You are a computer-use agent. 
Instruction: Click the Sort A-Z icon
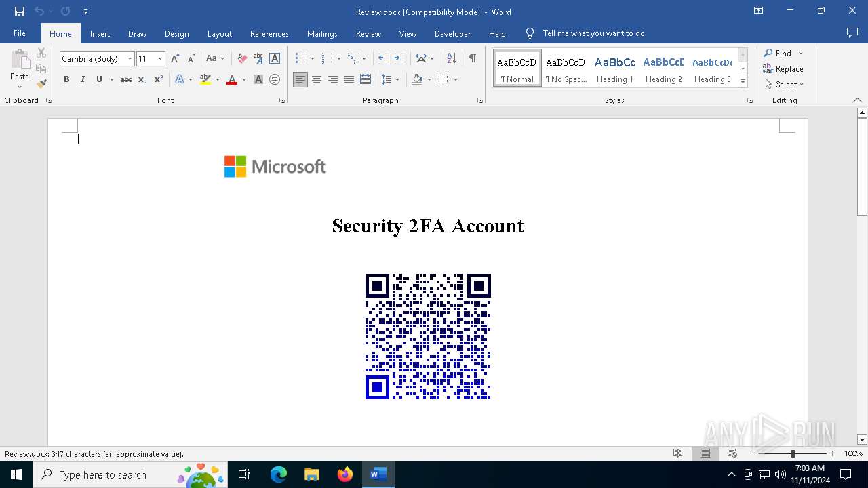tap(452, 59)
